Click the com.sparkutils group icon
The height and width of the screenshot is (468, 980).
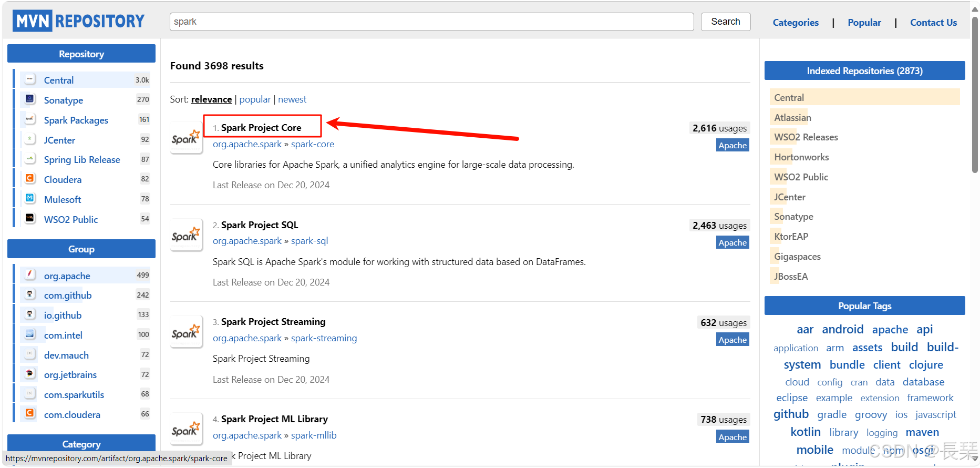pos(30,394)
